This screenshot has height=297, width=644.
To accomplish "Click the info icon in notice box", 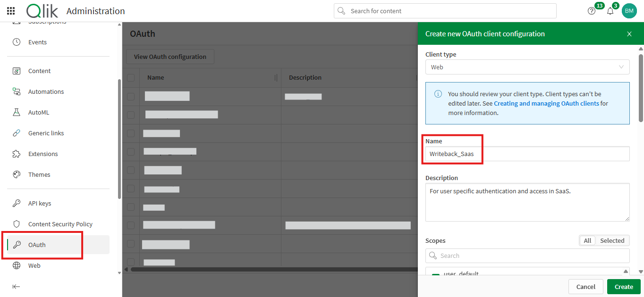I will tap(438, 94).
